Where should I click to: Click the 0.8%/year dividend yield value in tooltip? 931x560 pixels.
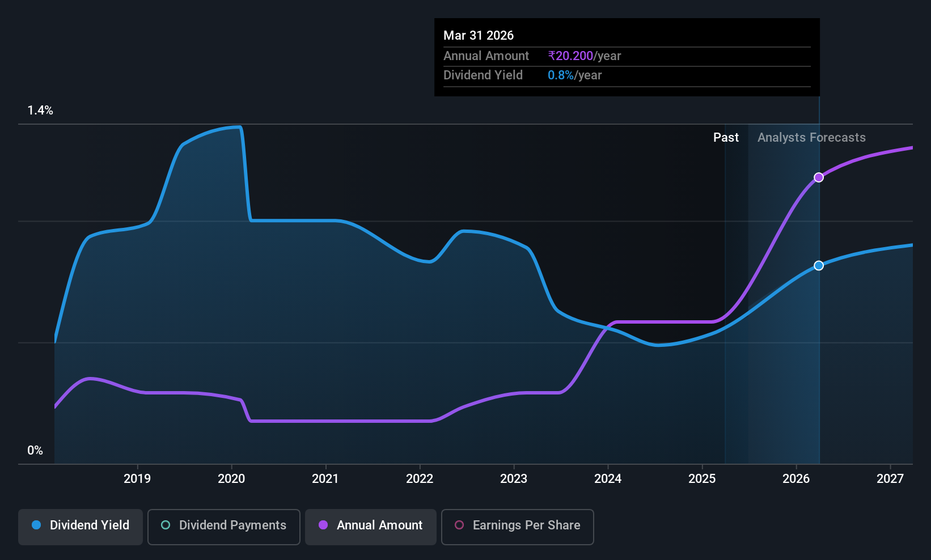coord(574,75)
